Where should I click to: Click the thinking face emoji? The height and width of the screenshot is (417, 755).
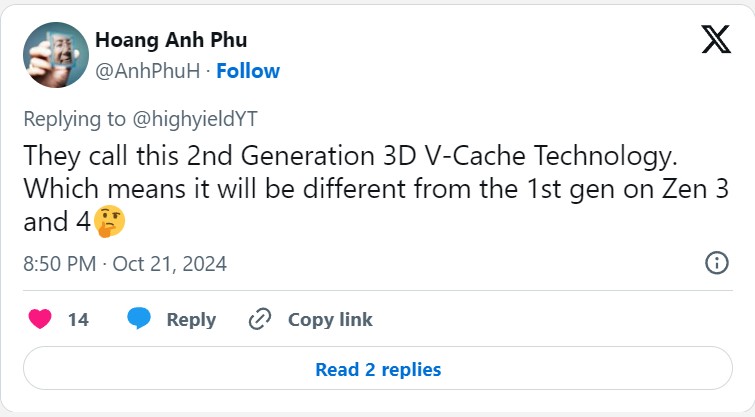[x=109, y=222]
